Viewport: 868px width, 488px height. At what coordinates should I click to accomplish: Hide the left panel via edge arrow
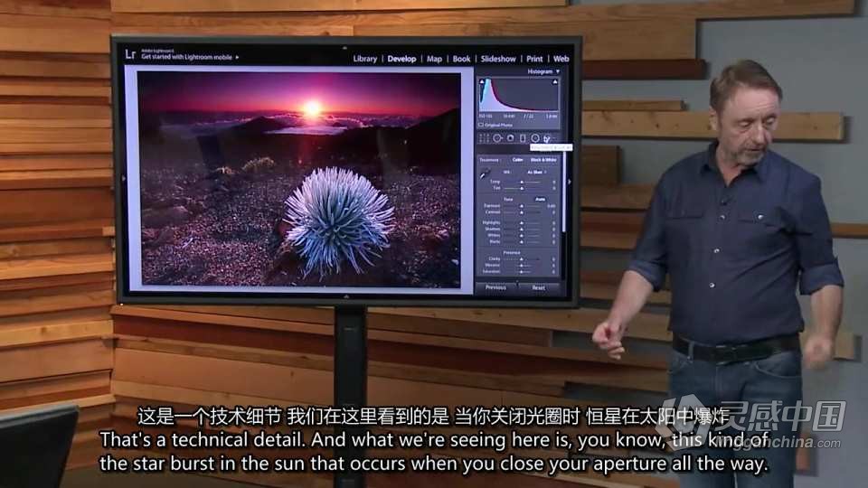124,179
